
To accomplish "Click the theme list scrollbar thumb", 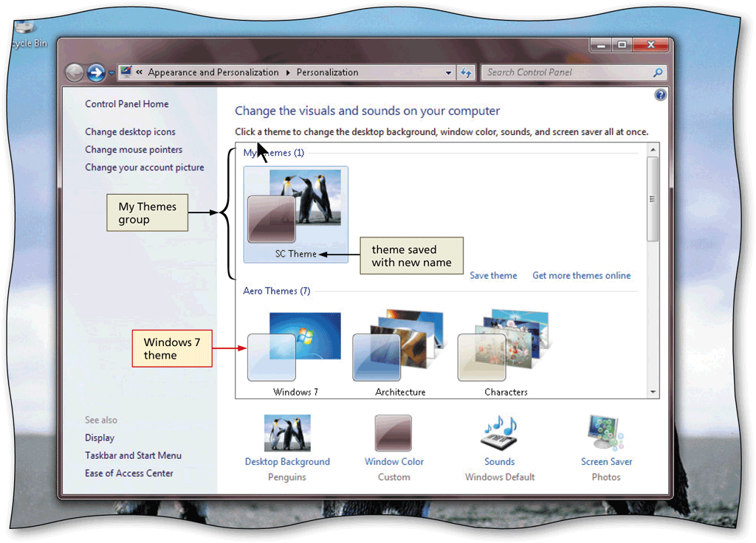I will click(653, 198).
